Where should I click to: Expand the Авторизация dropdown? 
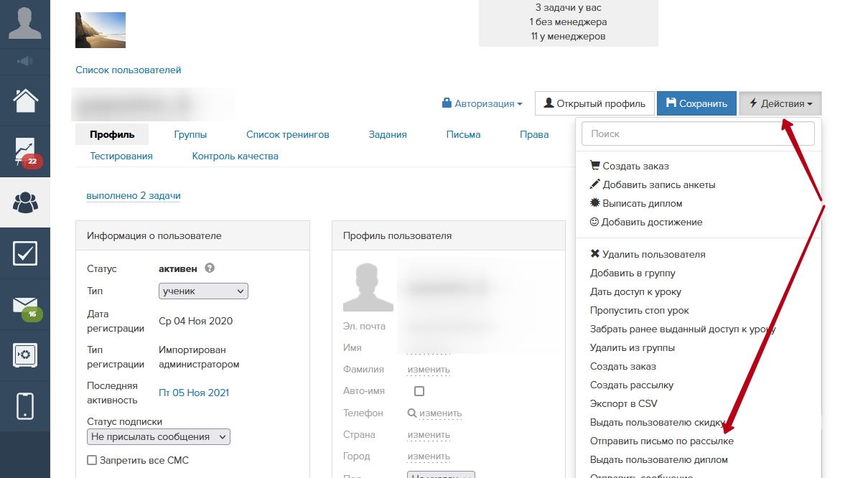(x=482, y=103)
